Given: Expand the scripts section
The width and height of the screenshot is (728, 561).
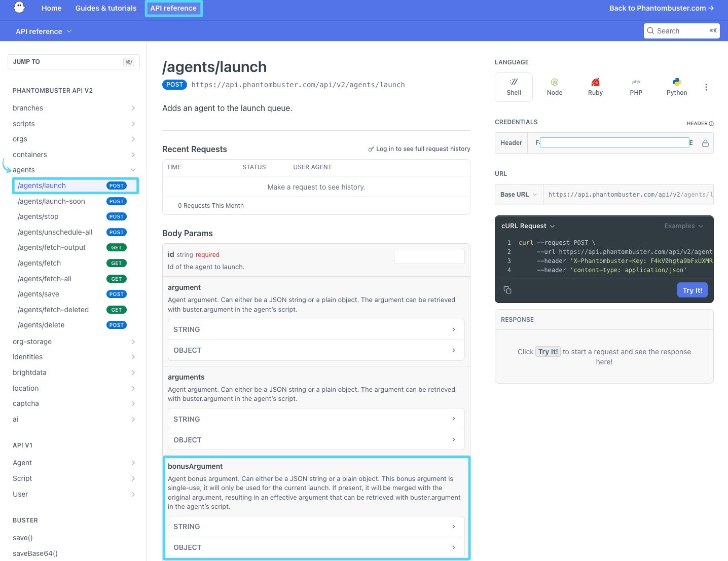Looking at the screenshot, I should (x=74, y=124).
